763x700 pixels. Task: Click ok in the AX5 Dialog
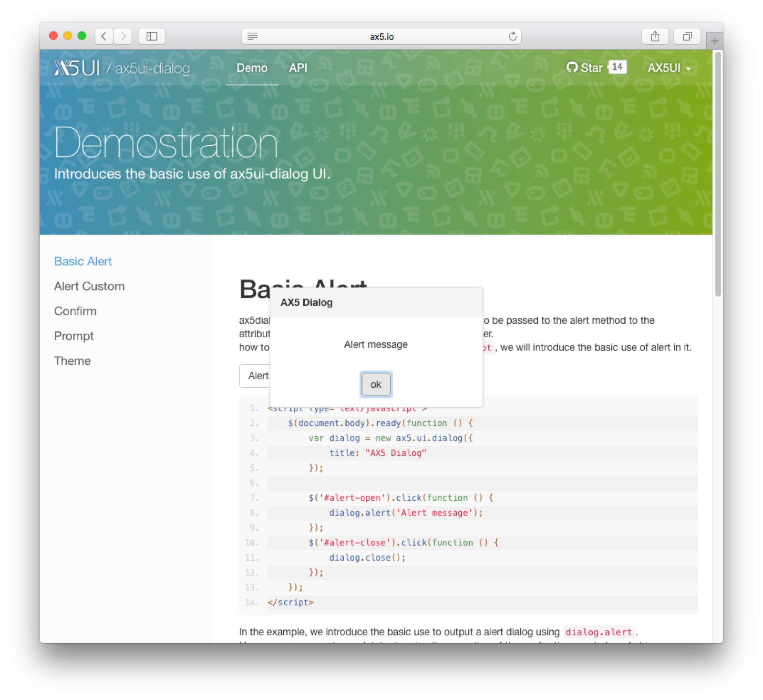pos(376,384)
